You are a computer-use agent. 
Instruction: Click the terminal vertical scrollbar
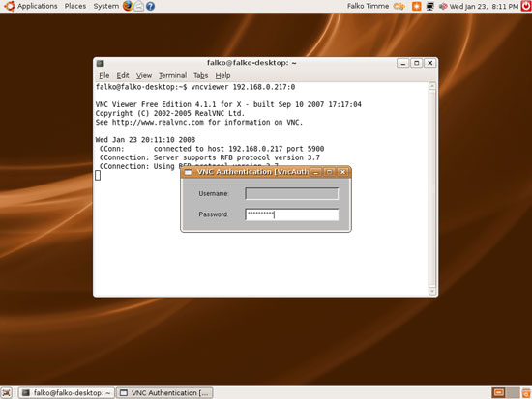click(432, 188)
